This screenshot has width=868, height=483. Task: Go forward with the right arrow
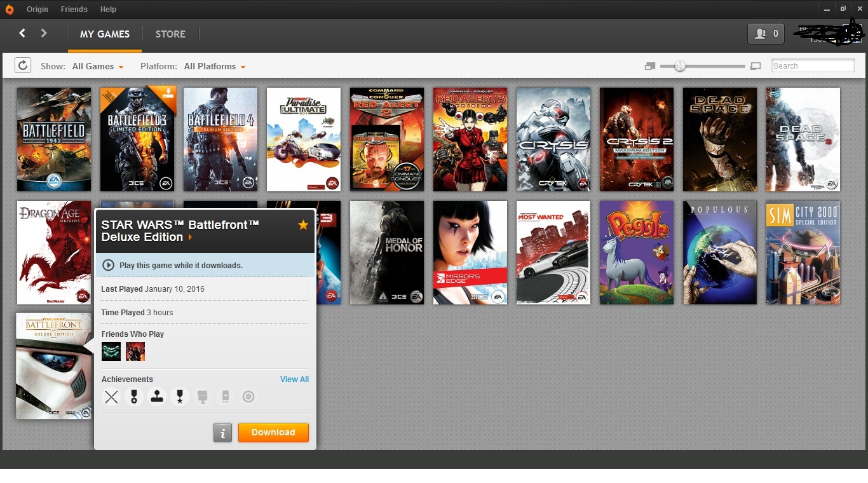pos(44,33)
